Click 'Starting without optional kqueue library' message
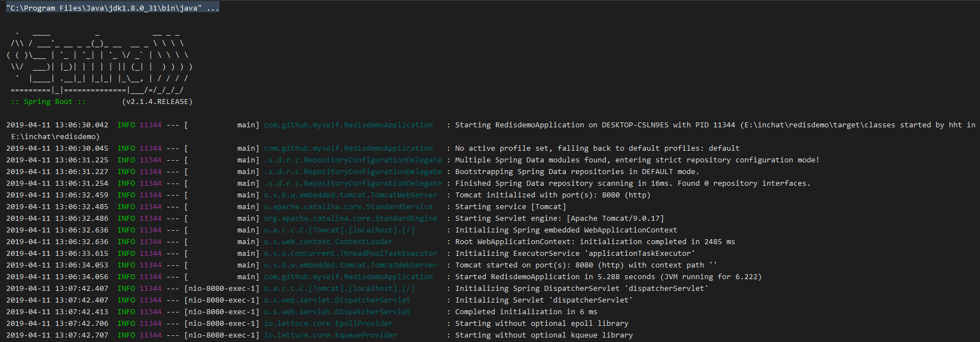Image resolution: width=980 pixels, height=342 pixels. pyautogui.click(x=544, y=335)
